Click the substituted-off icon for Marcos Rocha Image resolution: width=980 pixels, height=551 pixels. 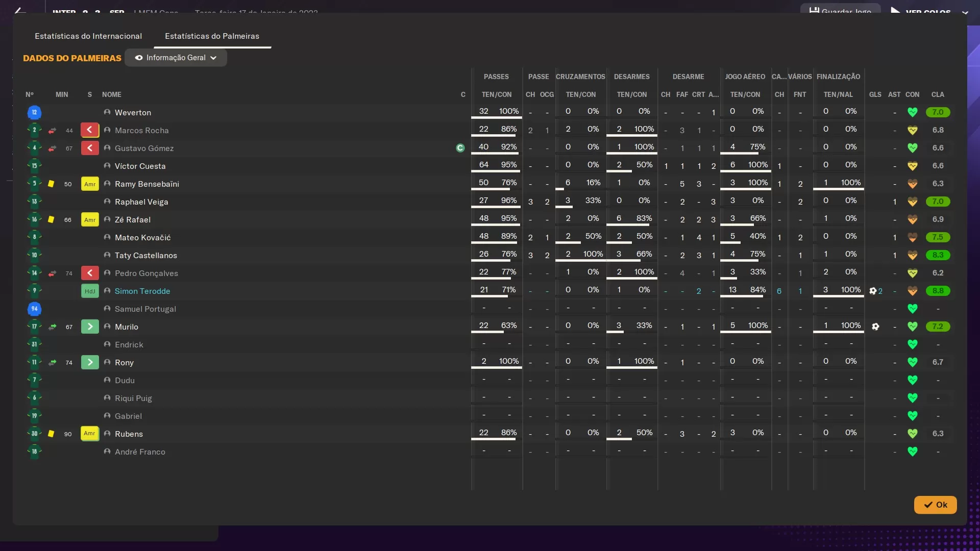pos(90,130)
